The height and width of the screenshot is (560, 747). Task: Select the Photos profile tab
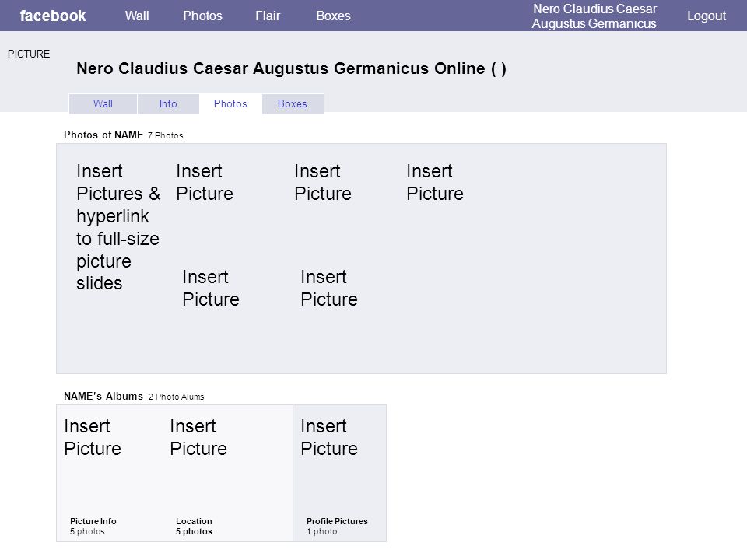(x=230, y=103)
